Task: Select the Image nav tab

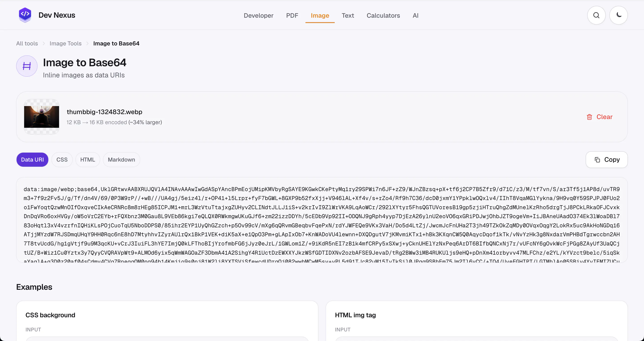Action: 320,15
